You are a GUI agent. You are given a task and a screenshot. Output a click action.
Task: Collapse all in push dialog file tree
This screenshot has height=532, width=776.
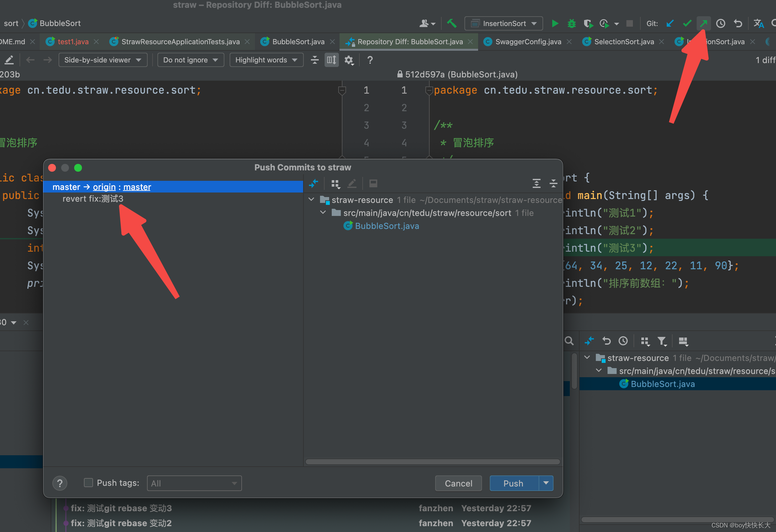(553, 183)
